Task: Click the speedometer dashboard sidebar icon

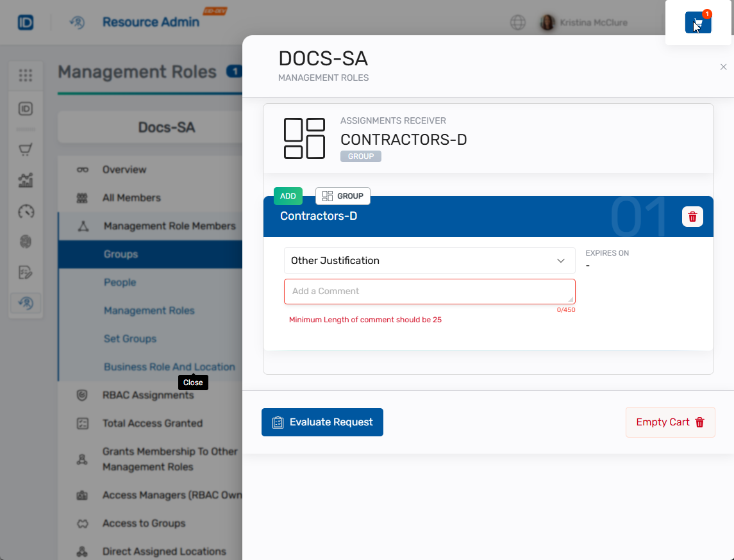Action: tap(26, 211)
